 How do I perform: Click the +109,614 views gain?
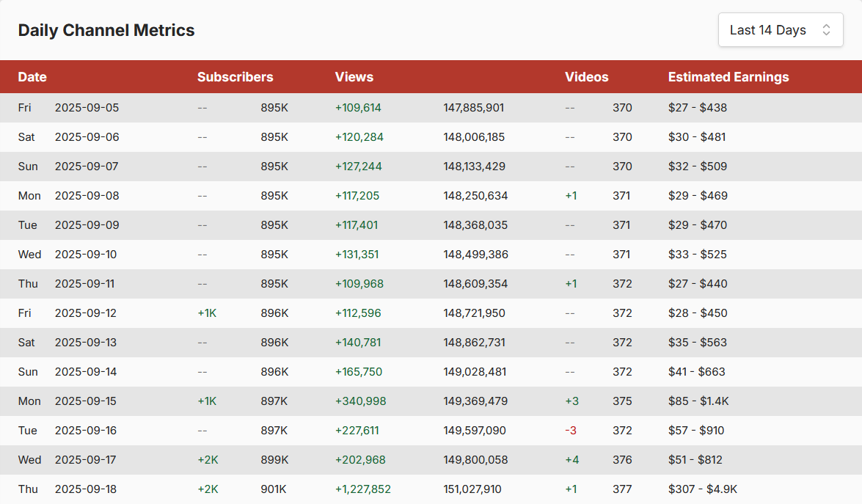(x=358, y=108)
